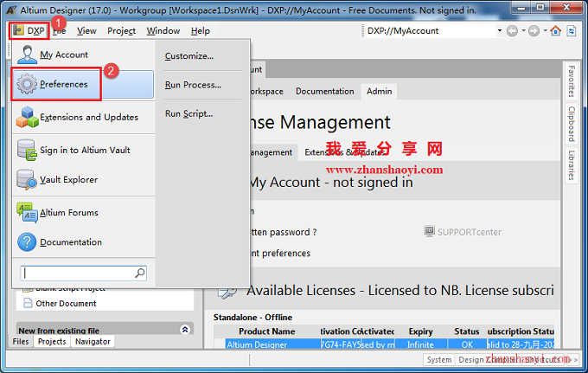588x373 pixels.
Task: Expand the forward history dropdown
Action: [x=546, y=31]
